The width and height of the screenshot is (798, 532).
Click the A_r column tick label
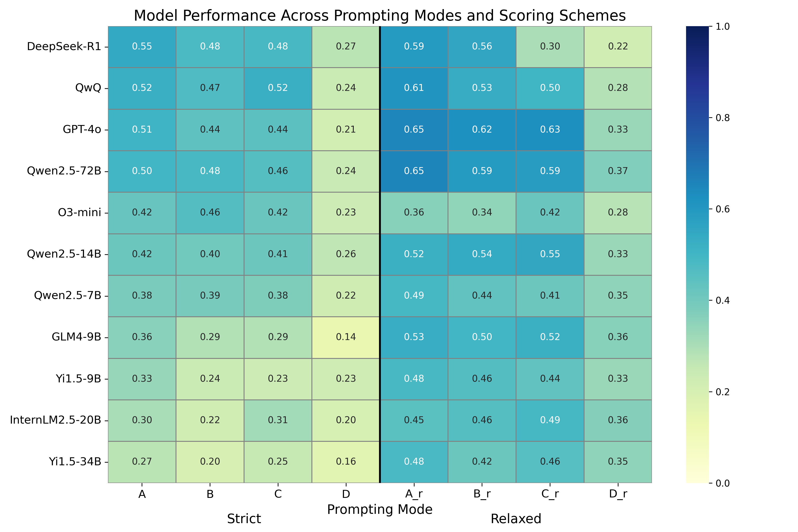tap(414, 494)
